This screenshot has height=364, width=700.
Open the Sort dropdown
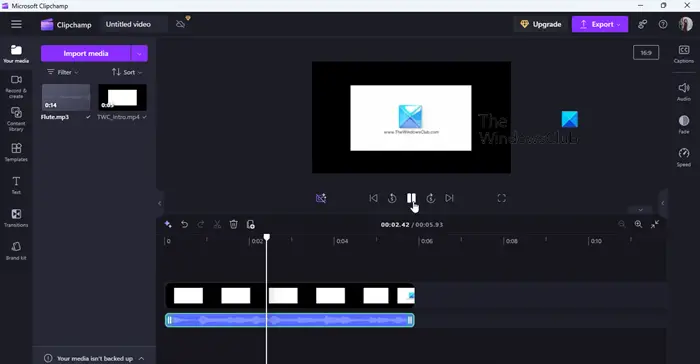[127, 72]
